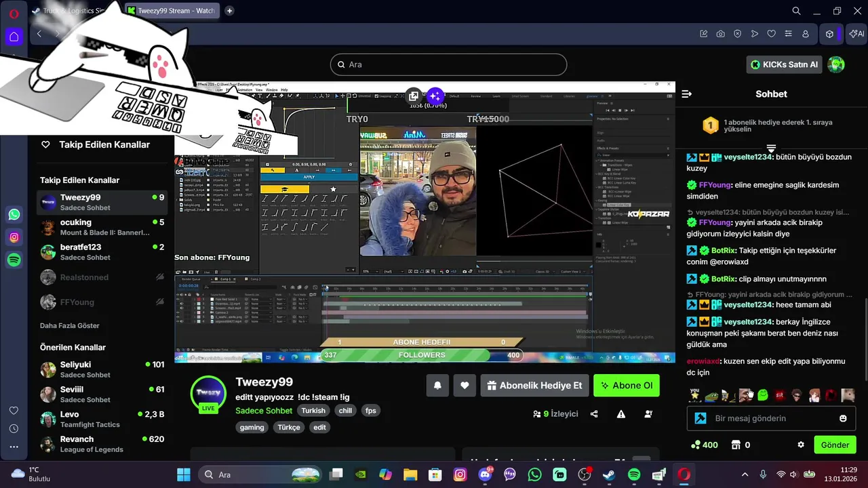Image resolution: width=868 pixels, height=488 pixels.
Task: Expand Daha Fazla Göster in followed channels
Action: click(70, 325)
